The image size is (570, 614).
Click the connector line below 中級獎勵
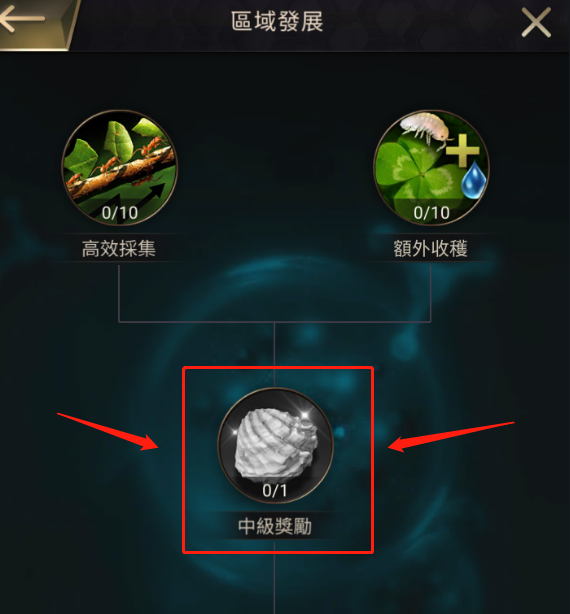tap(274, 580)
